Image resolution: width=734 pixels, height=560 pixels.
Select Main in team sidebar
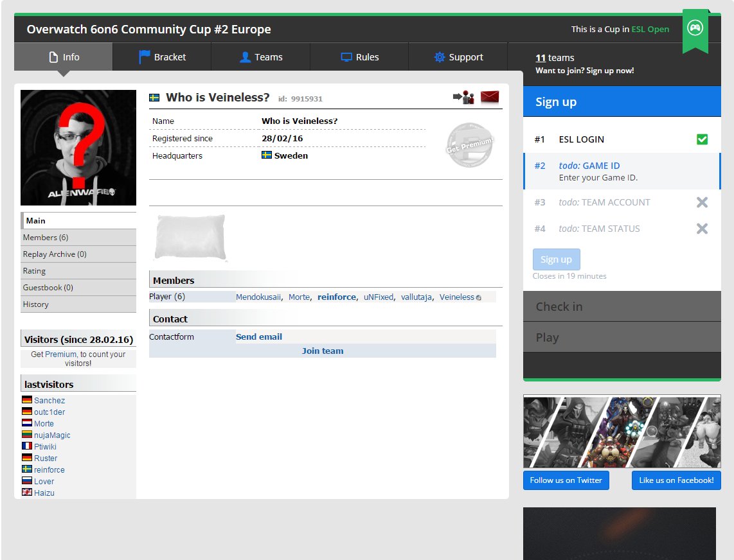pos(78,220)
